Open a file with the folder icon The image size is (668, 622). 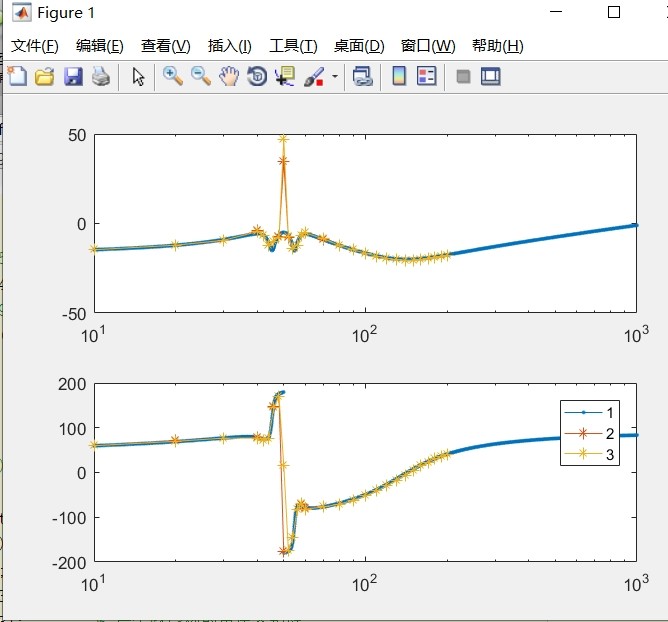(45, 77)
